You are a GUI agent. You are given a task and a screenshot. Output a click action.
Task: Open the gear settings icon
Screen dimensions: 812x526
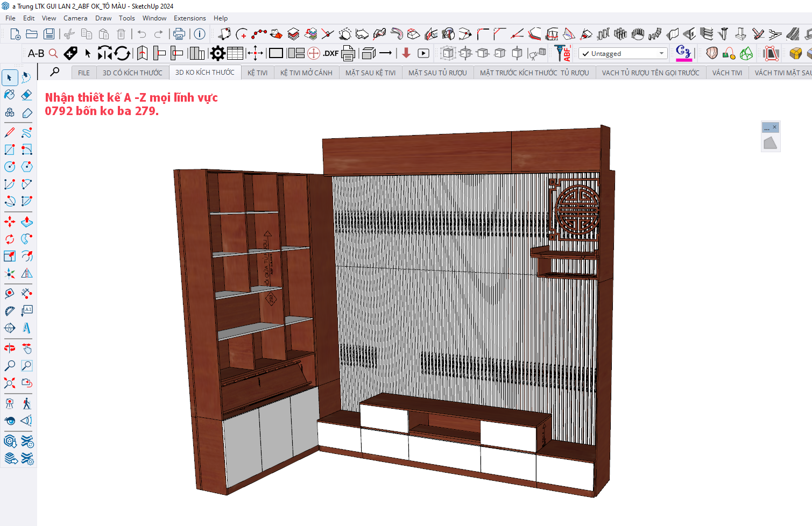[218, 53]
